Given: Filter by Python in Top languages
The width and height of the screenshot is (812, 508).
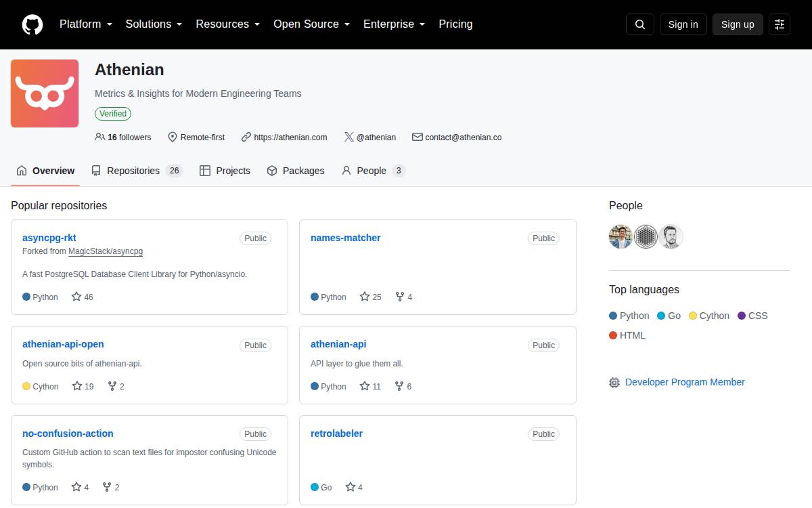Looking at the screenshot, I should pos(629,316).
